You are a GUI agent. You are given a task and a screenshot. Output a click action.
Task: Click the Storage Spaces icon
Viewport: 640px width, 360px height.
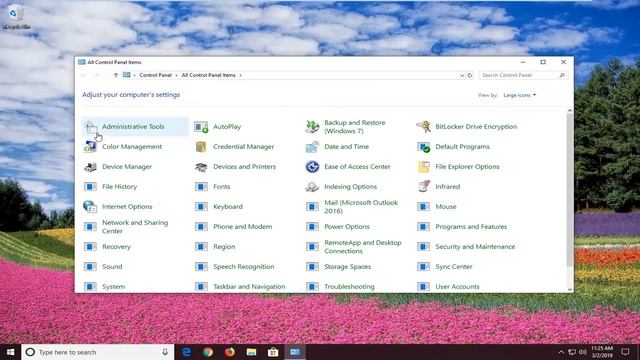tap(312, 267)
